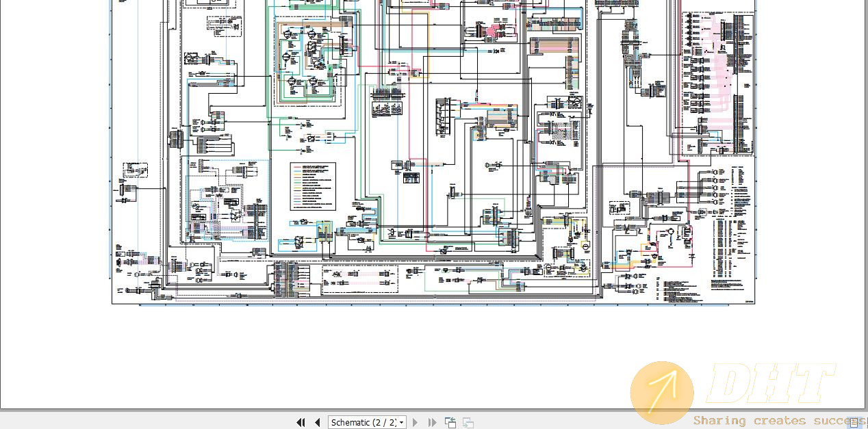868x429 pixels.
Task: Click the blue page border on the left edge
Action: (112, 151)
